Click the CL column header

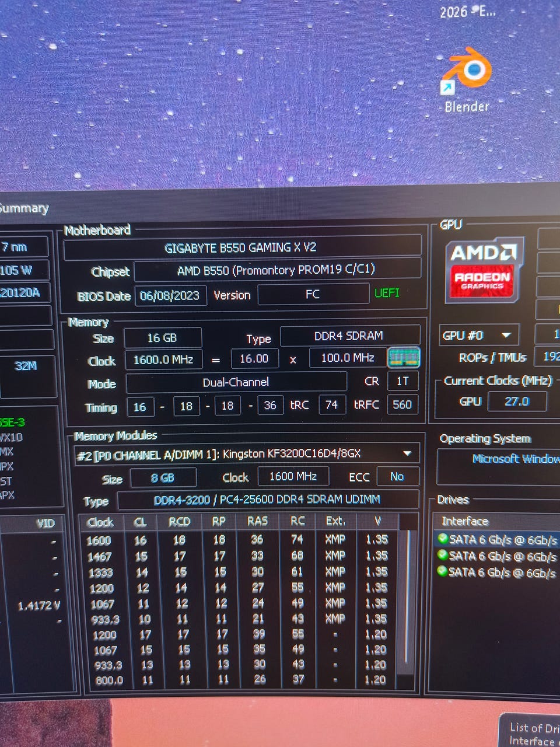click(x=141, y=522)
